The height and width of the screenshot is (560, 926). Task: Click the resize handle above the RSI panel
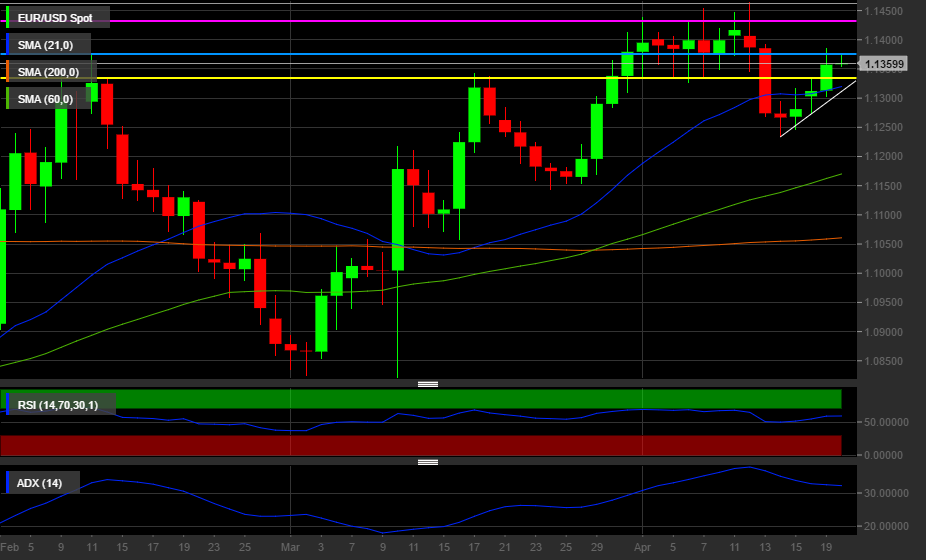pyautogui.click(x=428, y=384)
